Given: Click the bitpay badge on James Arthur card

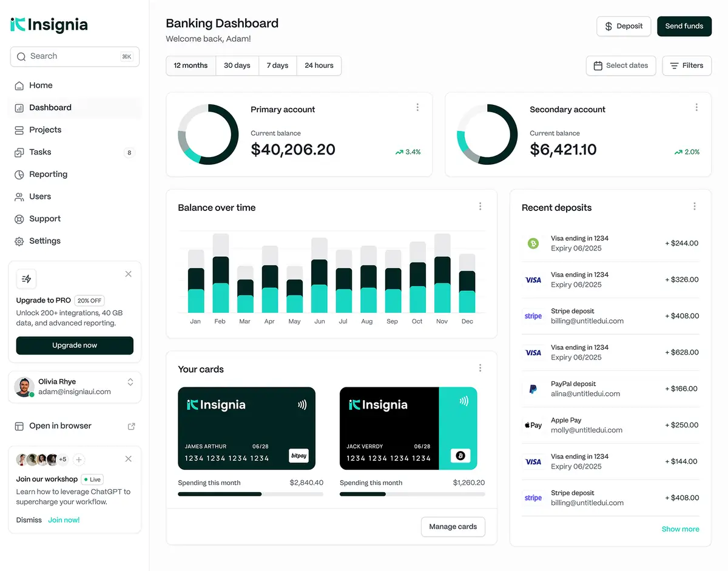Looking at the screenshot, I should click(298, 455).
